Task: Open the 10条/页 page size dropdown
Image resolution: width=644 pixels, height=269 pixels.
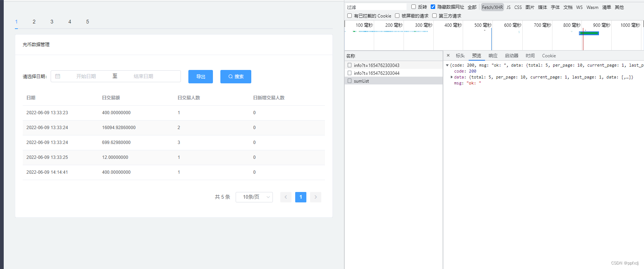Action: (x=254, y=197)
